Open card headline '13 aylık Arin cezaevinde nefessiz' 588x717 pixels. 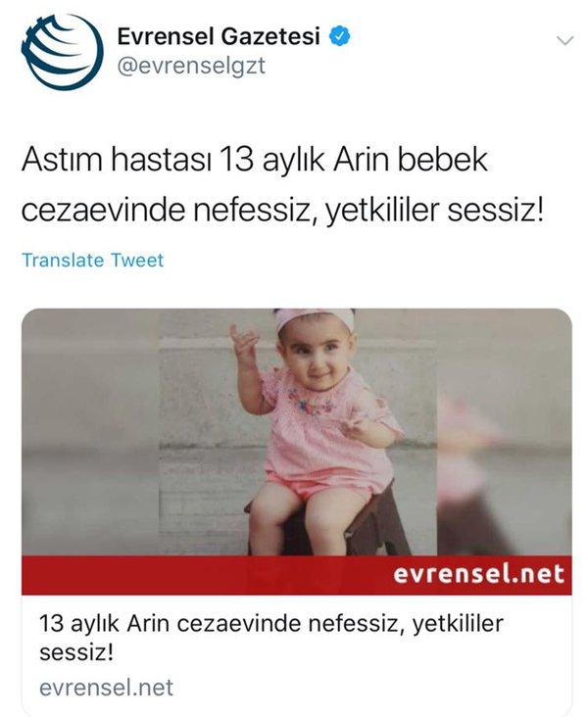click(270, 638)
